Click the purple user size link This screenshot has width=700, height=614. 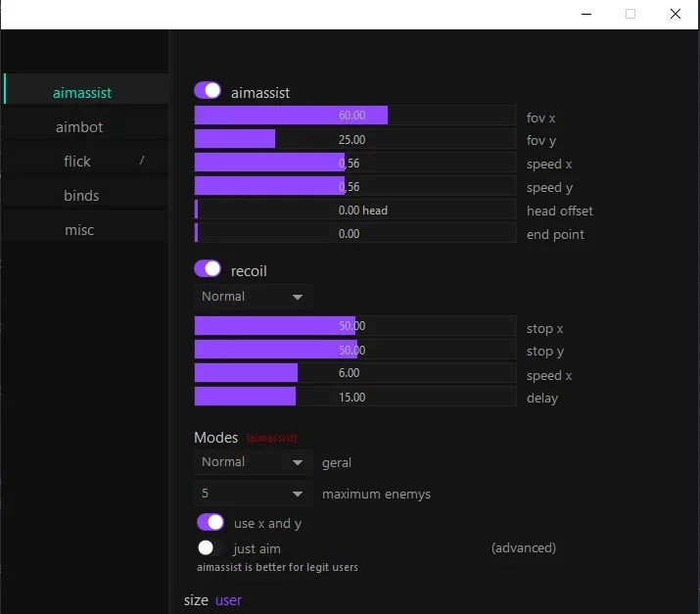click(x=228, y=600)
